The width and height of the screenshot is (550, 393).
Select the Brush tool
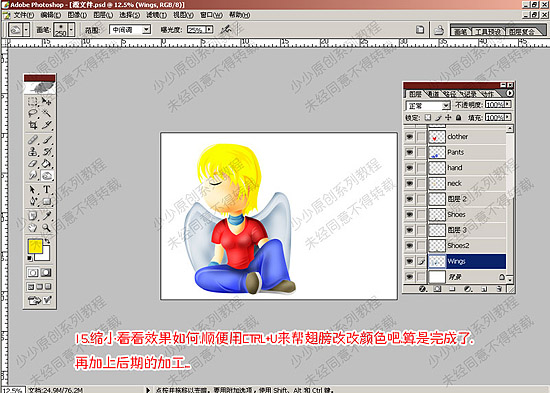coord(47,140)
